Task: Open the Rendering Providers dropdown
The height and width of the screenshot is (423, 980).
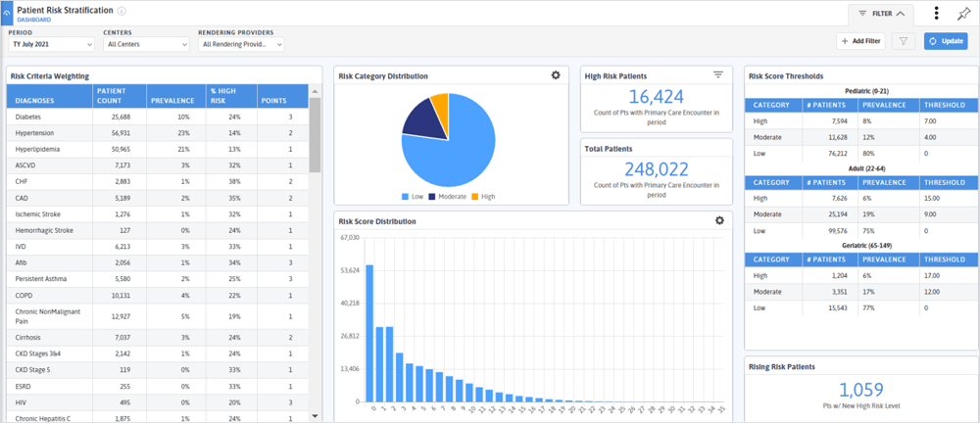Action: click(241, 44)
